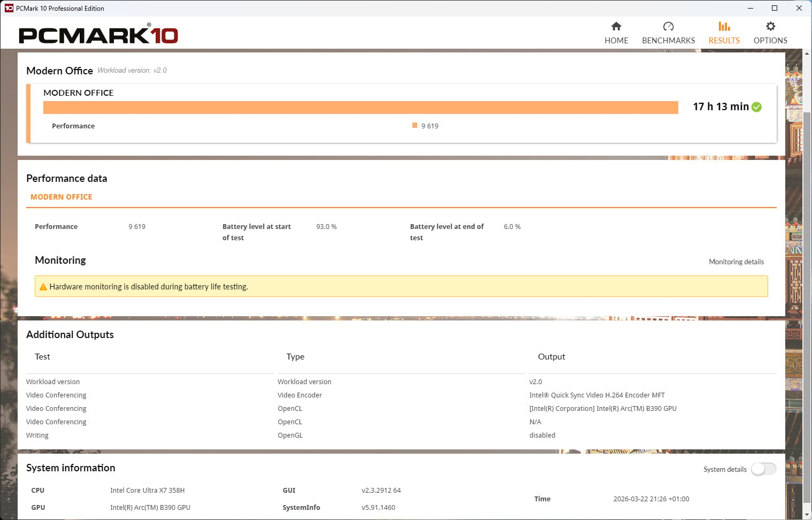Click the Video Encoder type cell
Image resolution: width=812 pixels, height=520 pixels.
300,395
